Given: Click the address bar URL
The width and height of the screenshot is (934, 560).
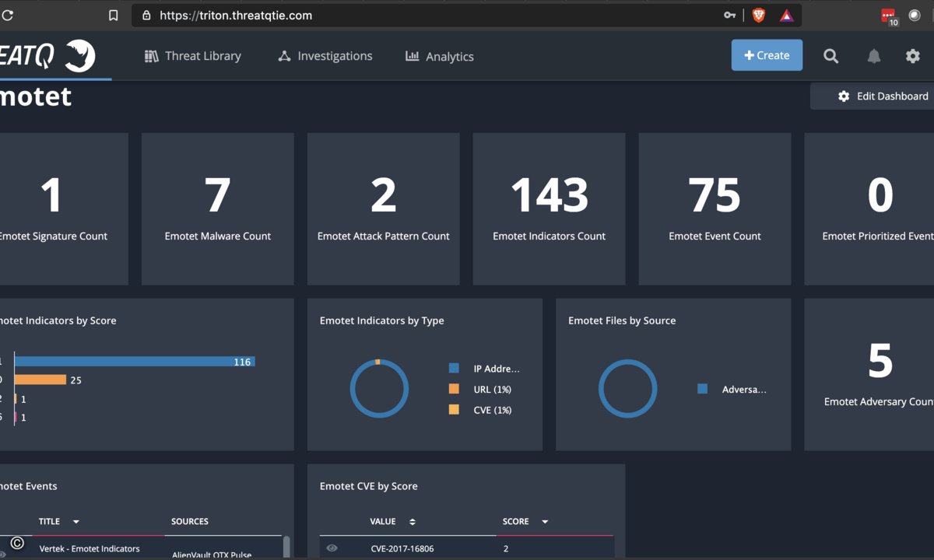Looking at the screenshot, I should pos(236,16).
